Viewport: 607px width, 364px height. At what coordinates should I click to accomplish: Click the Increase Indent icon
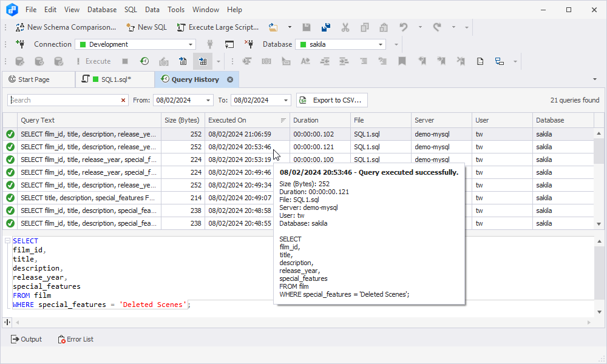[x=344, y=61]
